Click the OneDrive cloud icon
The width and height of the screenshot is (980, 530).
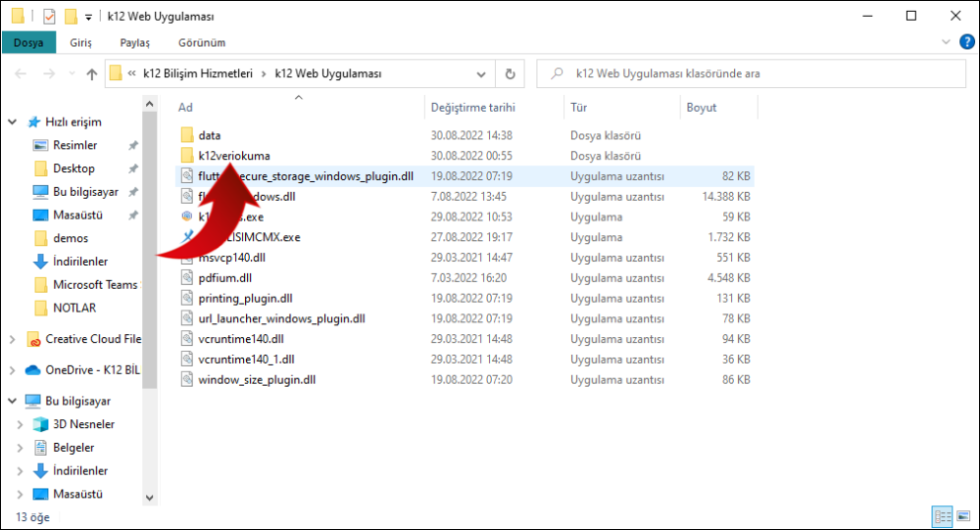(x=33, y=370)
